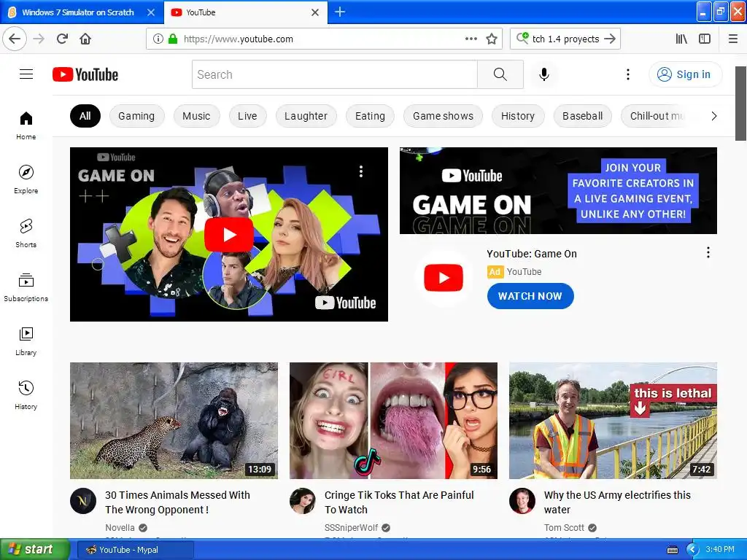The image size is (747, 560).
Task: Click the YouTube search magnifier button
Action: (x=500, y=74)
